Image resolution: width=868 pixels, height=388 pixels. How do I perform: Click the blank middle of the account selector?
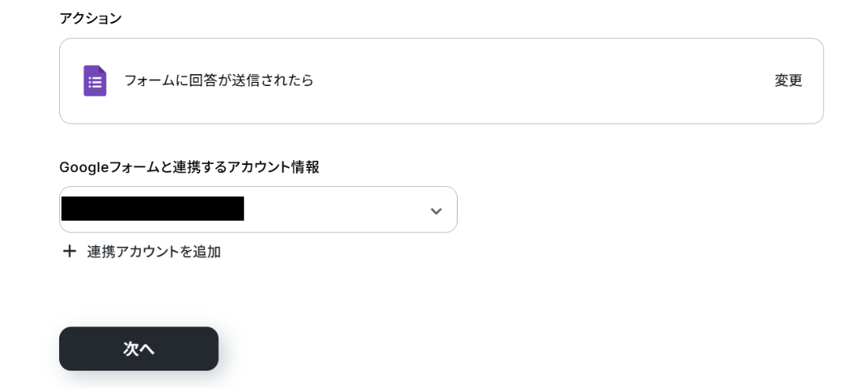[335, 210]
